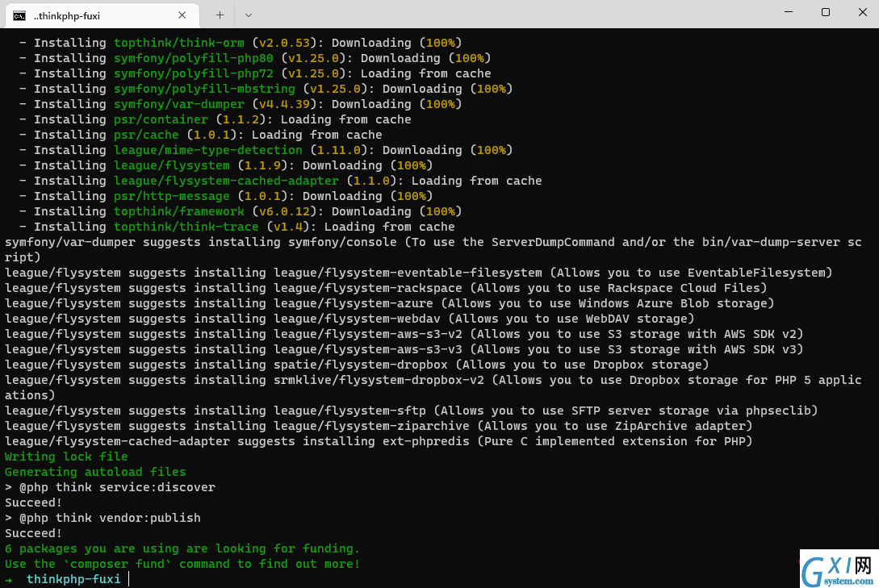Click version 'v6.0.12' of topthink/framework
The width and height of the screenshot is (879, 588).
tap(284, 211)
